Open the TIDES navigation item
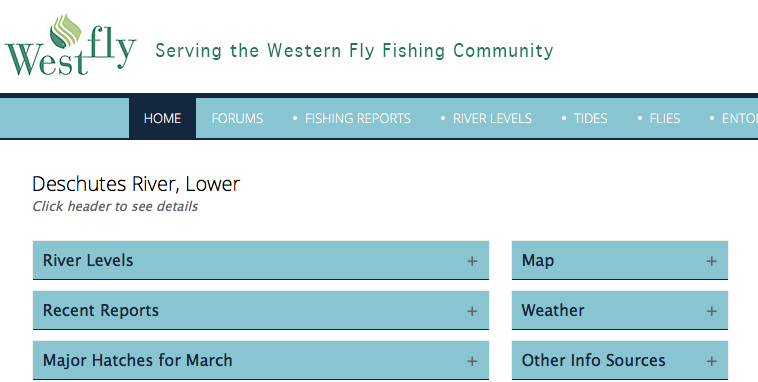The image size is (758, 382). click(x=590, y=118)
